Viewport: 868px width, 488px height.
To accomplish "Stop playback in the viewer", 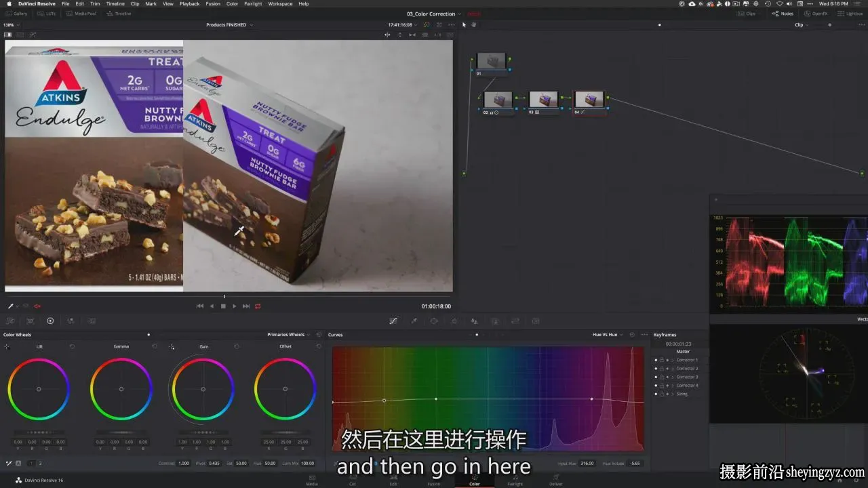I will [223, 306].
